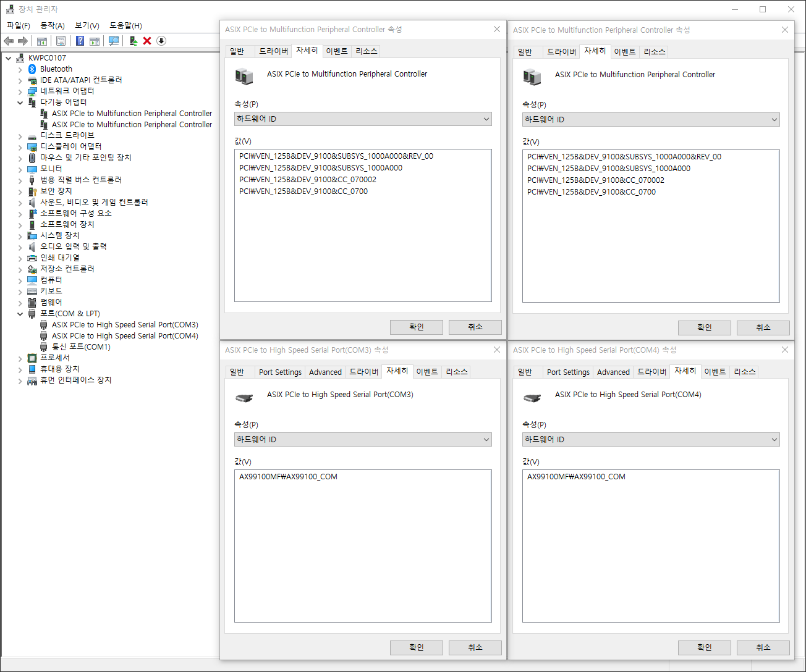Screen dimensions: 806x672
Task: Switch to Advanced tab in COM3 dialog
Action: tap(325, 372)
